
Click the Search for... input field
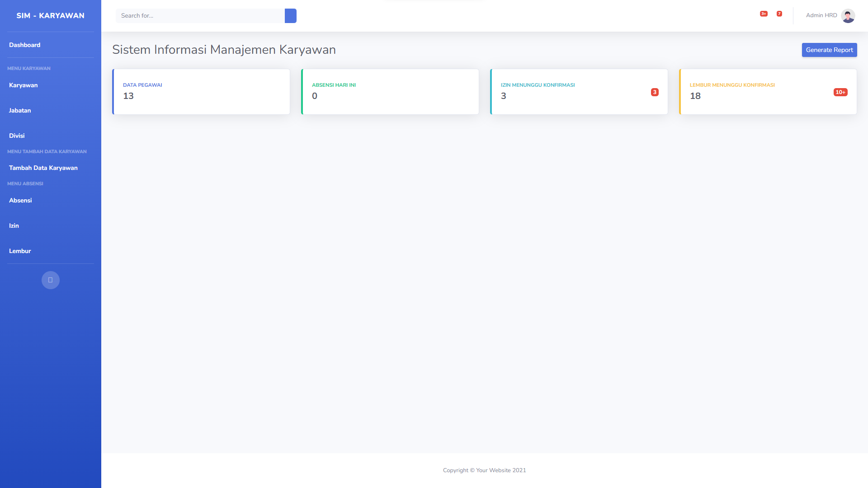200,16
